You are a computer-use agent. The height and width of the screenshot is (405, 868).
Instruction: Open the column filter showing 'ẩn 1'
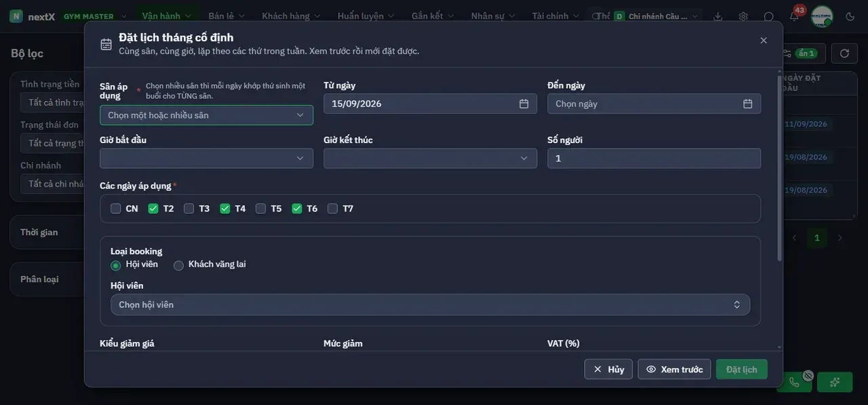click(805, 54)
